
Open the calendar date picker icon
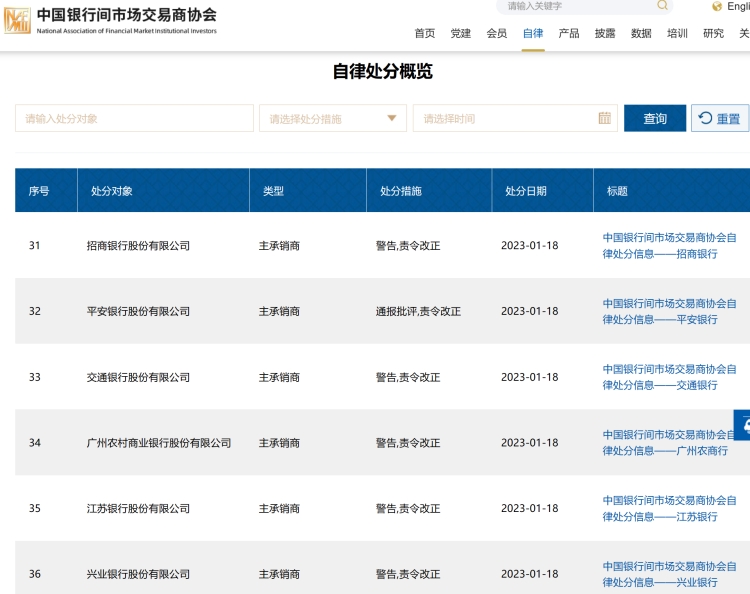click(604, 118)
